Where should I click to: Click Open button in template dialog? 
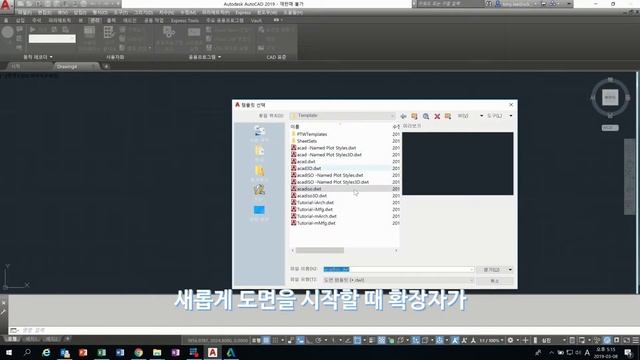492,270
